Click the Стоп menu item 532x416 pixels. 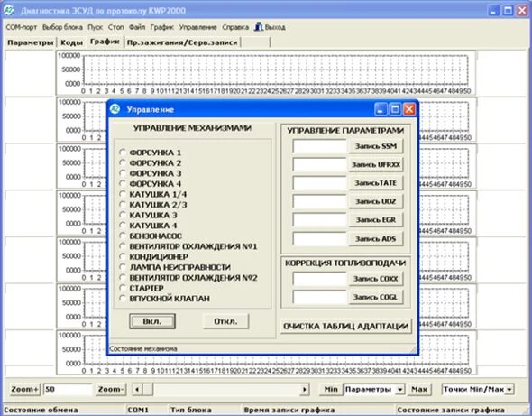click(115, 27)
